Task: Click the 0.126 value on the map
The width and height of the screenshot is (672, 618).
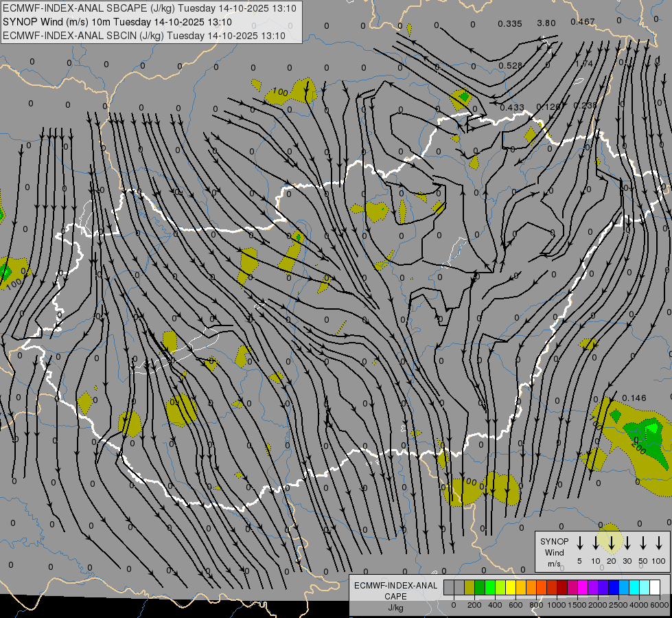Action: (x=548, y=107)
